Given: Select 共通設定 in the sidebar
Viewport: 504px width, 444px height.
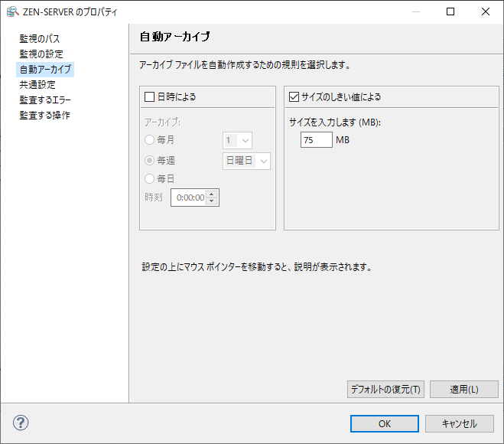Looking at the screenshot, I should (37, 84).
